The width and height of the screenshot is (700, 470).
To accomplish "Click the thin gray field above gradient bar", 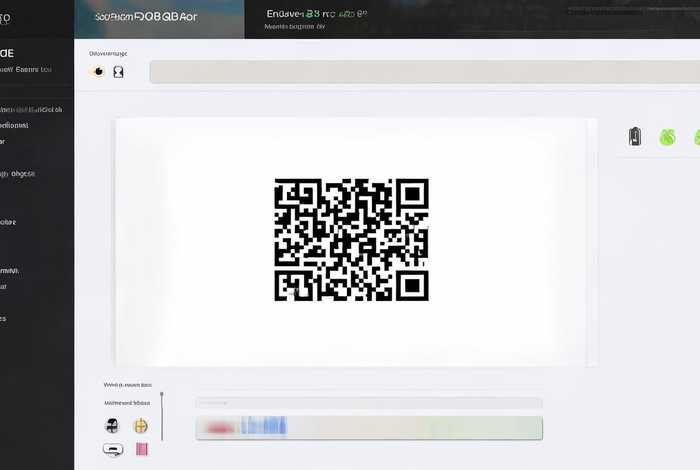I will coord(369,403).
